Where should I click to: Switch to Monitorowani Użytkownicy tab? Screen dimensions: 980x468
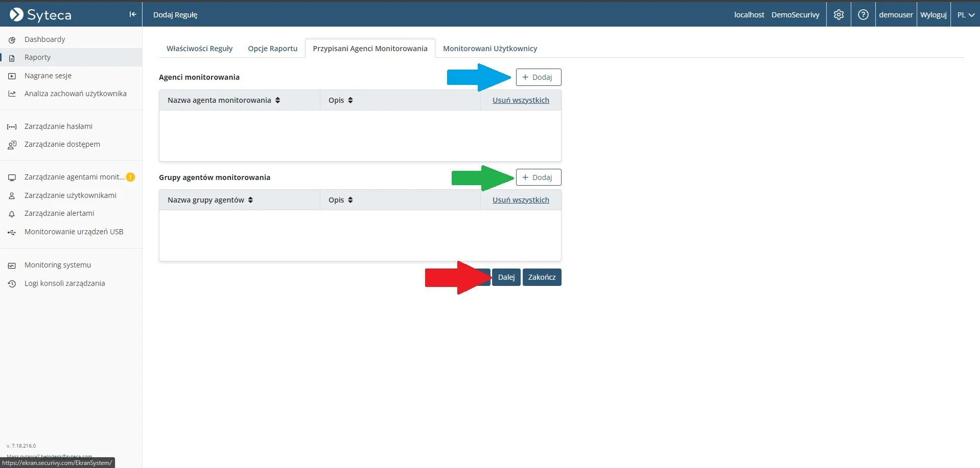pos(489,49)
